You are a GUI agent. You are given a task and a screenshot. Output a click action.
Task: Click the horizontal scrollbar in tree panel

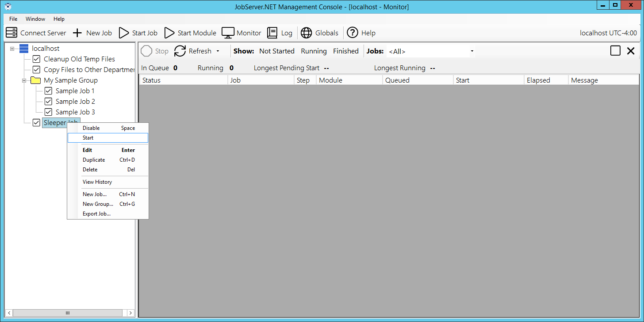pyautogui.click(x=68, y=313)
